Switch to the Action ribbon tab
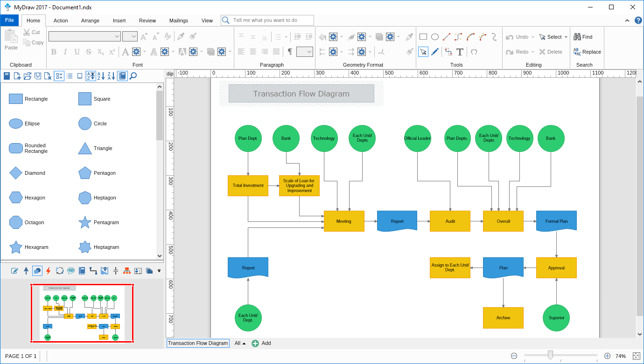Screen dimensions: 644x364 click(x=61, y=21)
